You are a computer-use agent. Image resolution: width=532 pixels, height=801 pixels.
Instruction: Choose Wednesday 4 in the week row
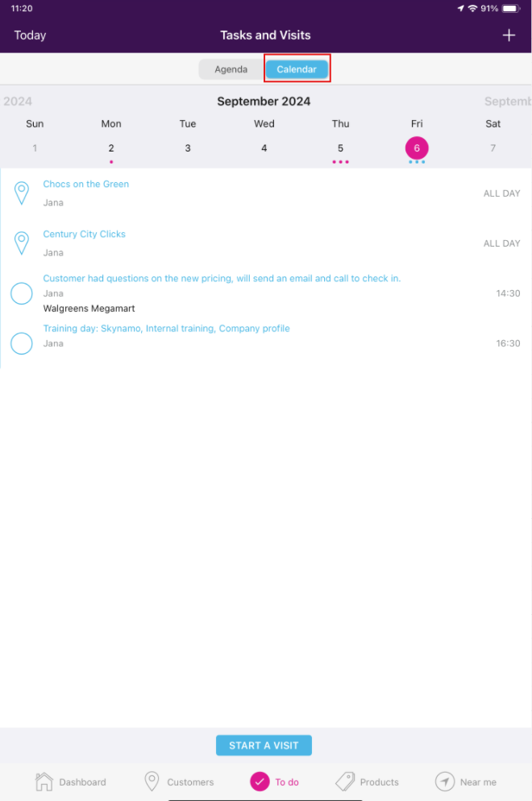coord(264,148)
